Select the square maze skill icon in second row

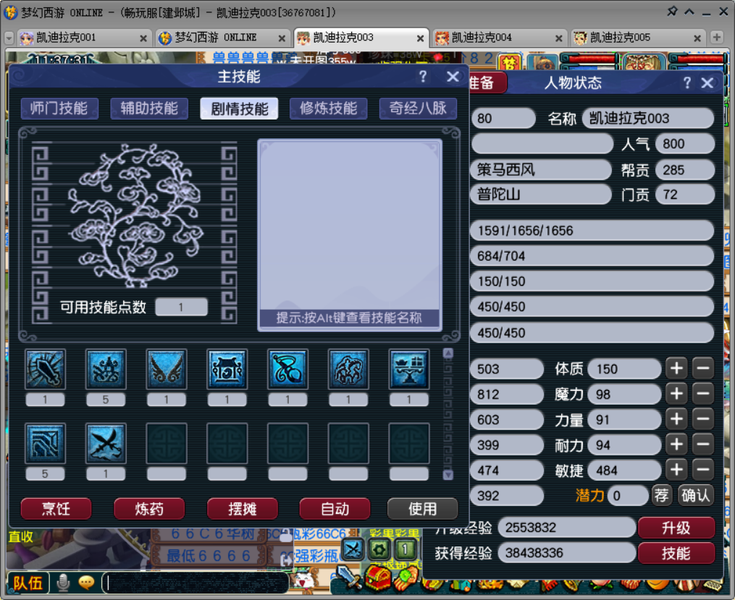coord(45,443)
